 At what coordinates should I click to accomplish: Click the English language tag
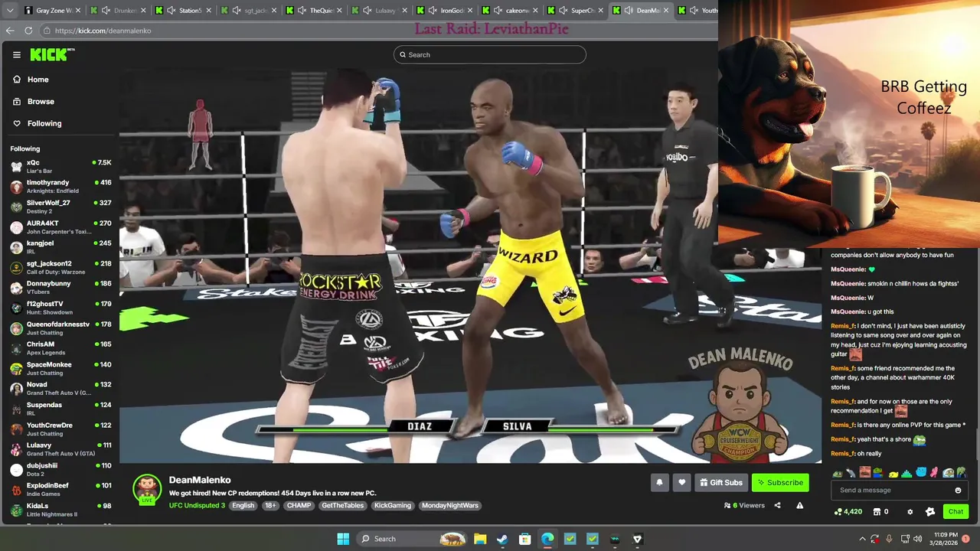point(243,505)
